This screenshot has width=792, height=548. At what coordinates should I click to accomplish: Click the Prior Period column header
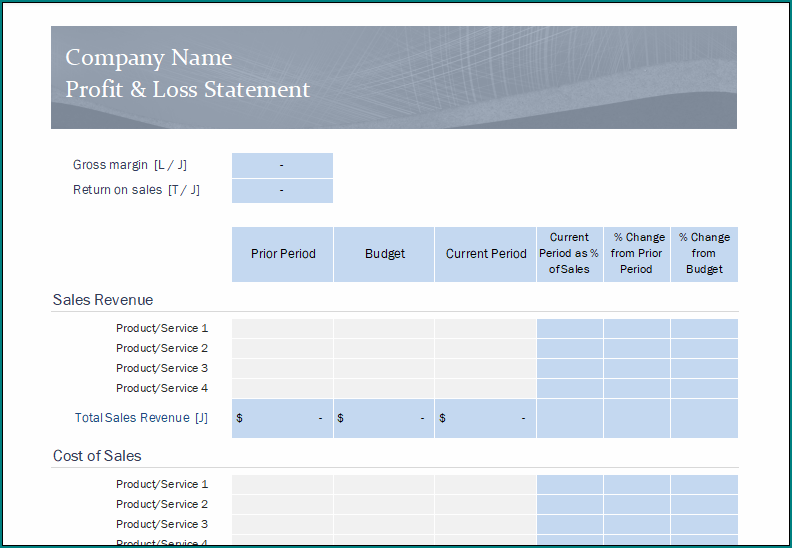[282, 254]
